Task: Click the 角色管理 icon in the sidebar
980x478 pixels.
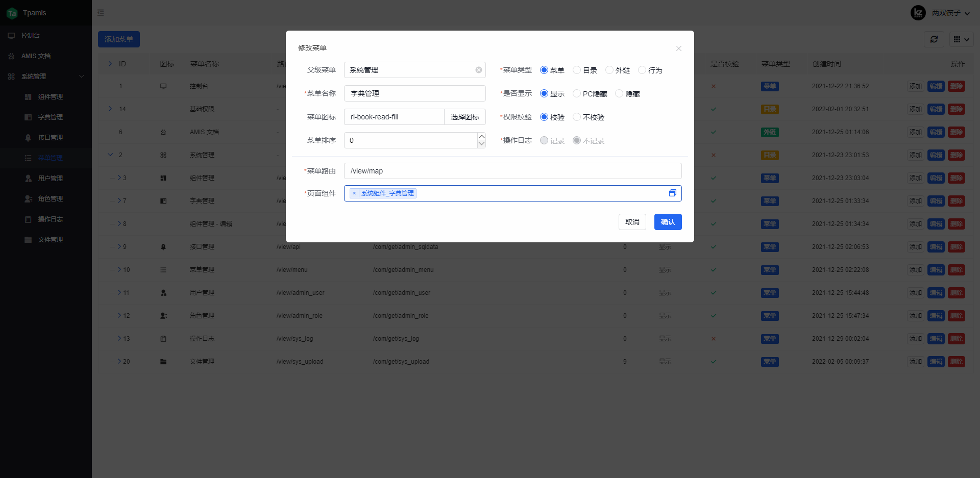Action: tap(28, 199)
